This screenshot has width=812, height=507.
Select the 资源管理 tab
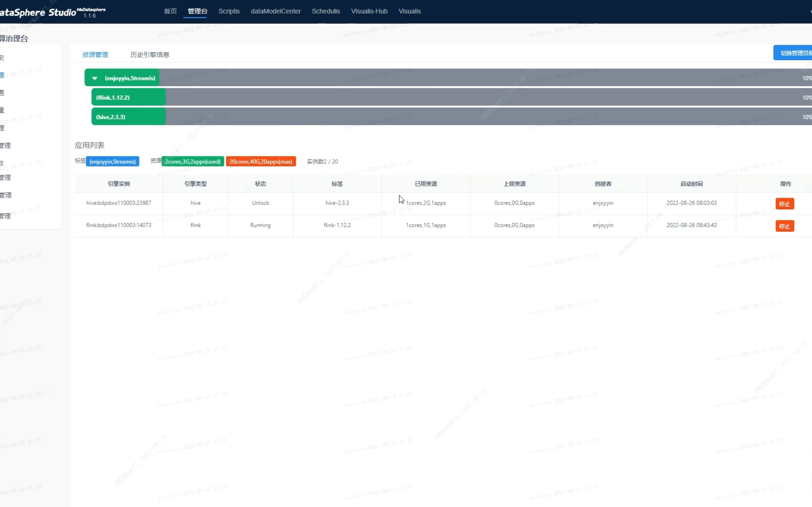pyautogui.click(x=95, y=55)
